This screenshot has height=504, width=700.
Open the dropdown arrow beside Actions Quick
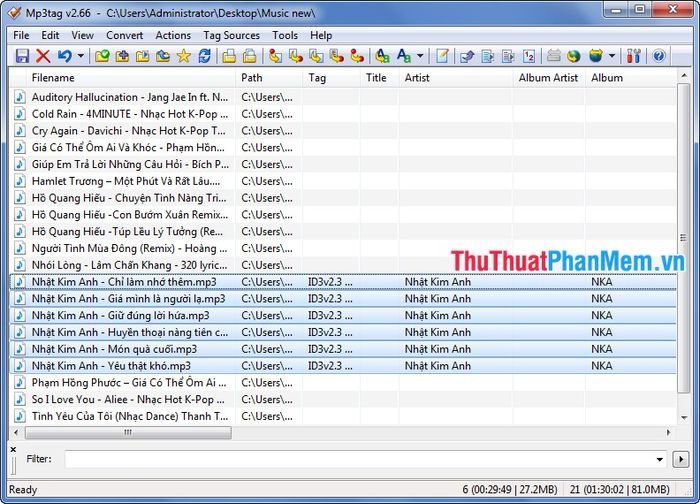[420, 56]
